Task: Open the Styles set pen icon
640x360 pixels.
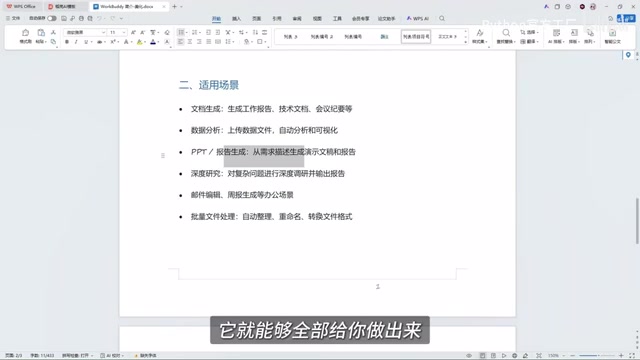Action: 480,33
